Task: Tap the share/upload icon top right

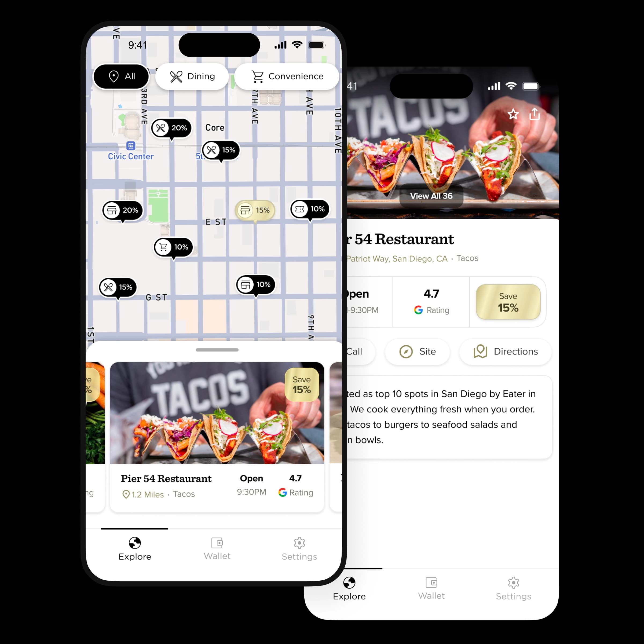Action: click(x=534, y=115)
